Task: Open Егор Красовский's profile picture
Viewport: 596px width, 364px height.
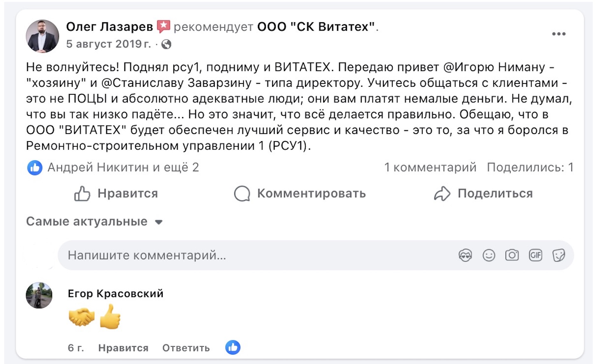Action: tap(39, 295)
